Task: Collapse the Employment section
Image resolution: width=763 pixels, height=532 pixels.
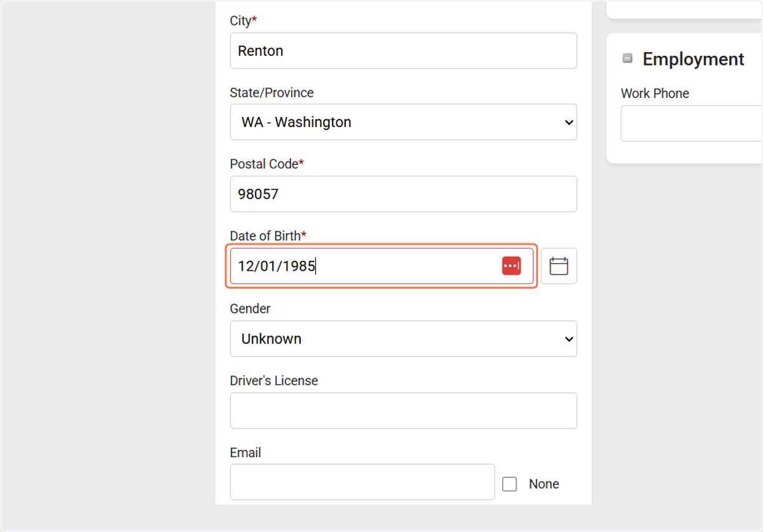Action: point(628,58)
